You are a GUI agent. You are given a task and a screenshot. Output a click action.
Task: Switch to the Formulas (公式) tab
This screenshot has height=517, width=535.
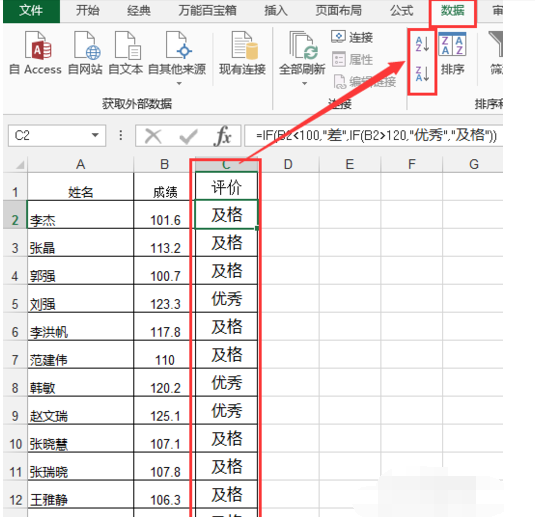401,11
